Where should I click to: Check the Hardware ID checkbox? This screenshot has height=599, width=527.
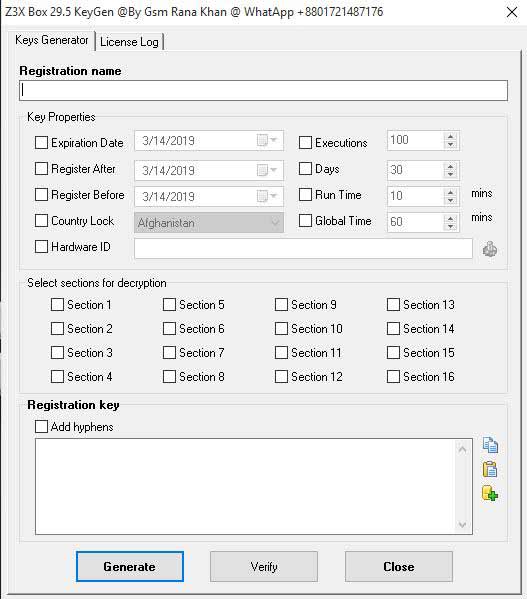point(41,246)
